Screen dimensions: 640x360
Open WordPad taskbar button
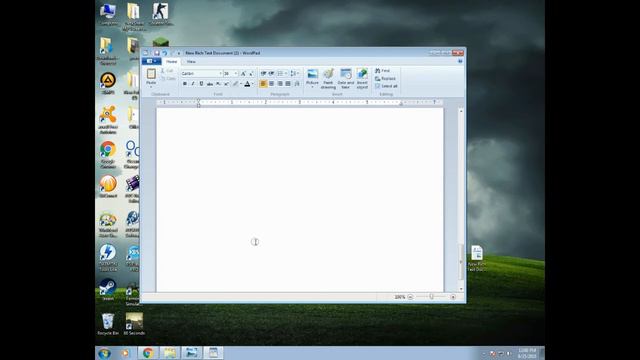(x=213, y=353)
